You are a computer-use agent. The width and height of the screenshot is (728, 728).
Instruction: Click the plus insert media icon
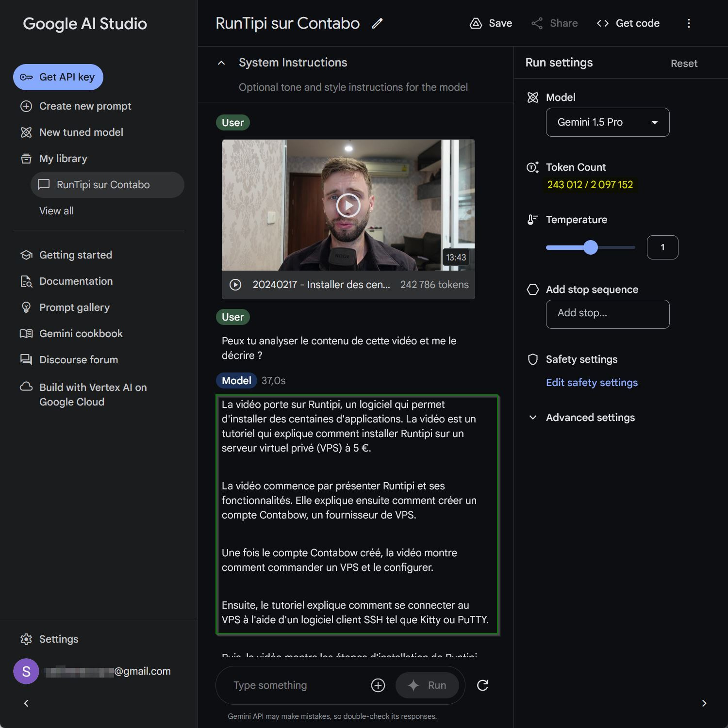point(378,685)
